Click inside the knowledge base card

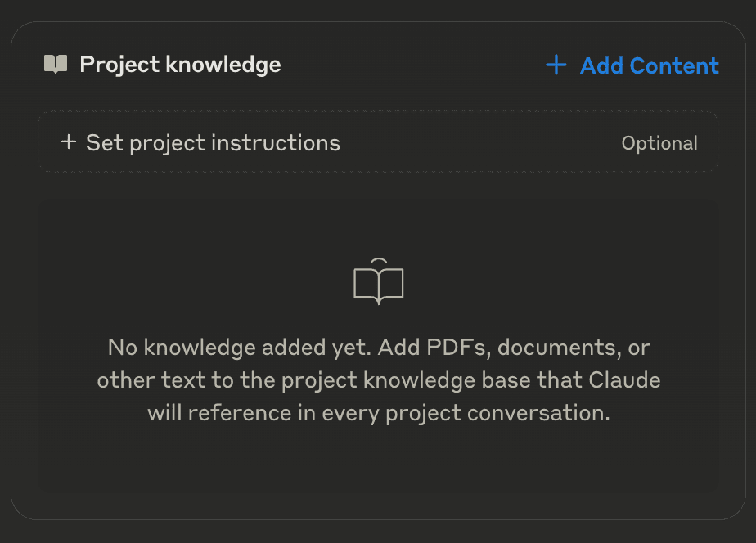(378, 343)
